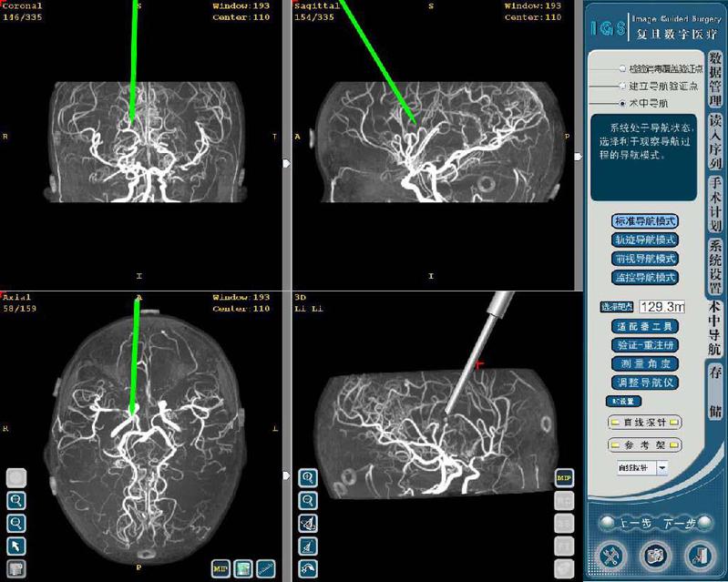Select the arrow pointer tool in Axial view
The image size is (728, 582).
16,546
